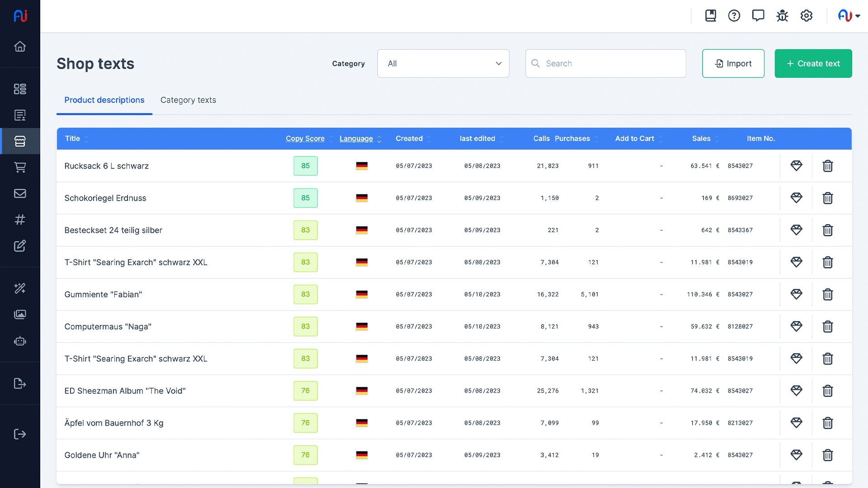This screenshot has height=488, width=868.
Task: Sort table by Copy Score column
Action: click(x=305, y=139)
